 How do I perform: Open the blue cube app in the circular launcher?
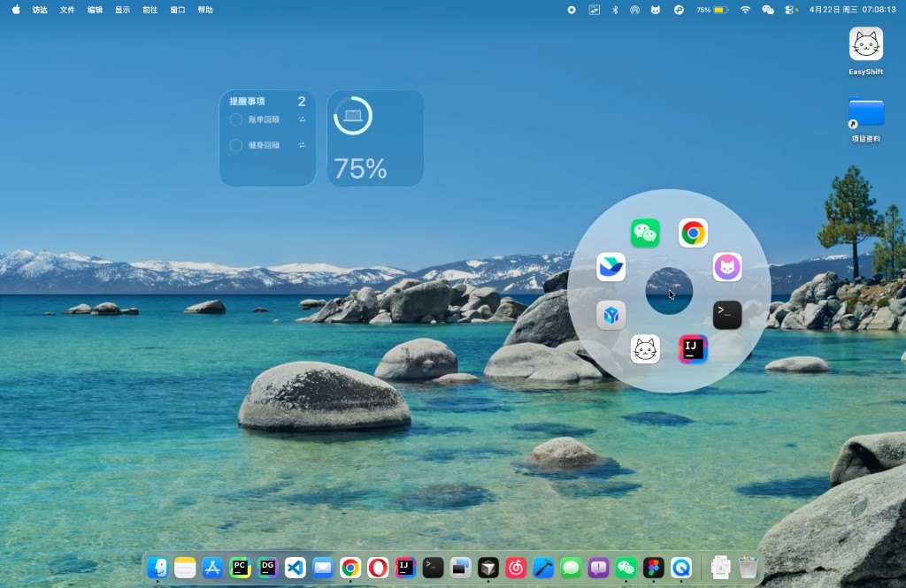pos(610,315)
